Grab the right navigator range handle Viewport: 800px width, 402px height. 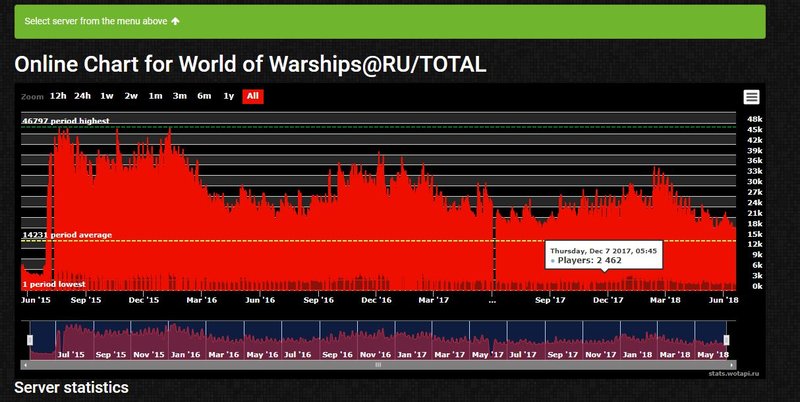click(727, 340)
